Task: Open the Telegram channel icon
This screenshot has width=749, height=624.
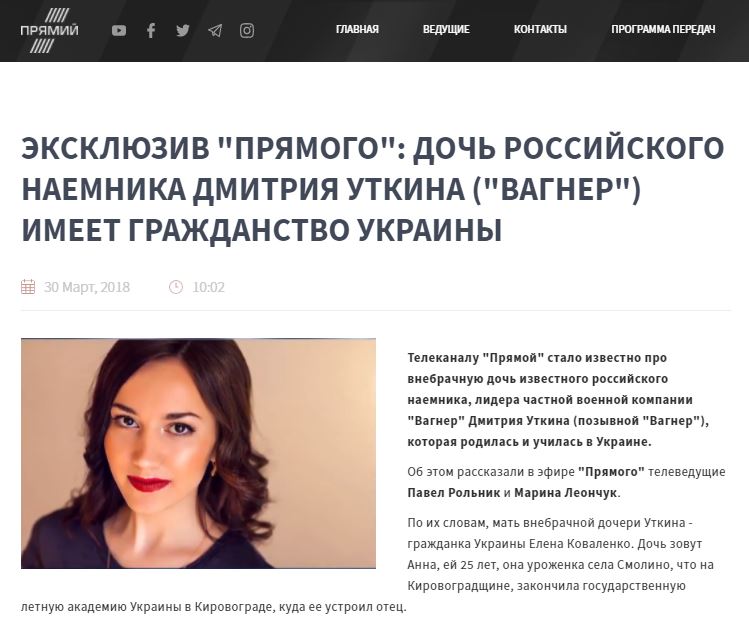Action: [x=215, y=31]
